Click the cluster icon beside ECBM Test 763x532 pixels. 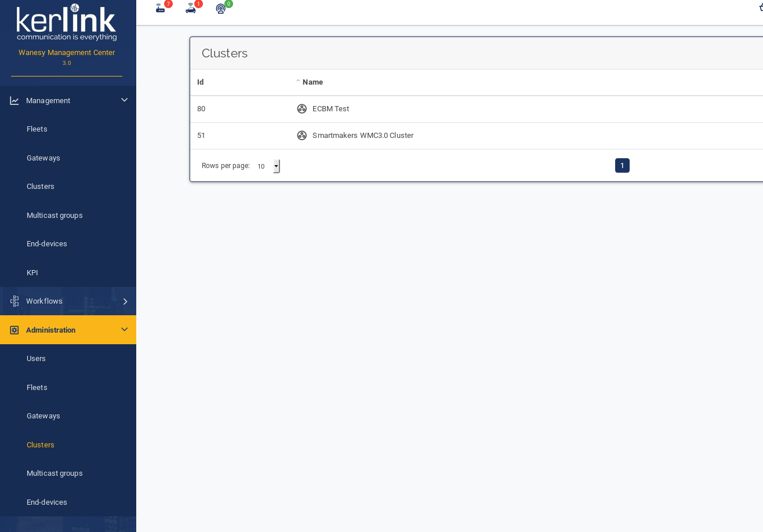click(x=301, y=109)
